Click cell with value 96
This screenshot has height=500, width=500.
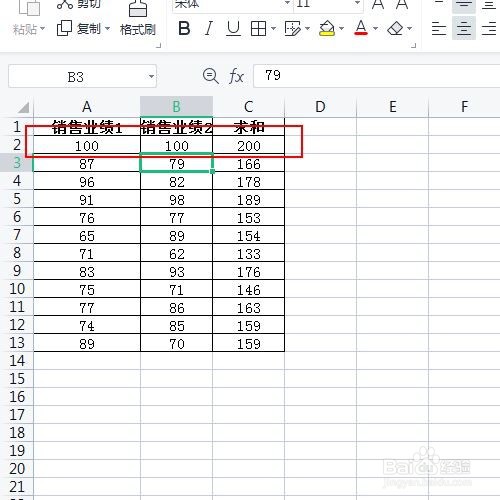87,181
